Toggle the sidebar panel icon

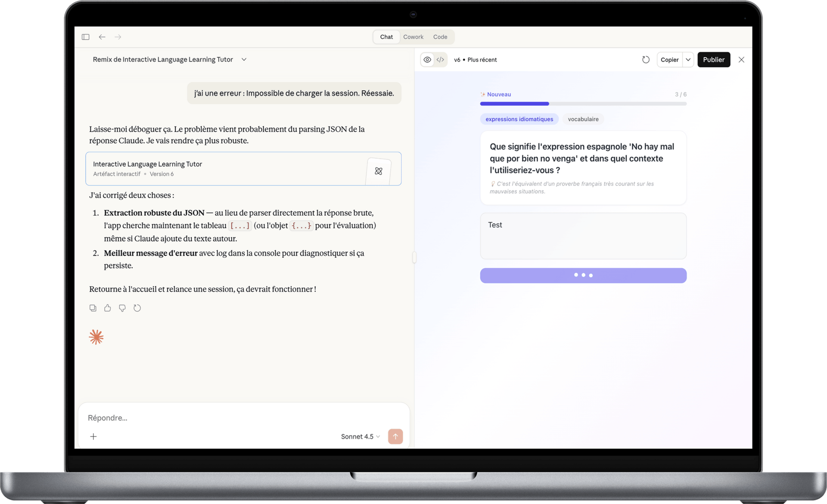tap(85, 37)
